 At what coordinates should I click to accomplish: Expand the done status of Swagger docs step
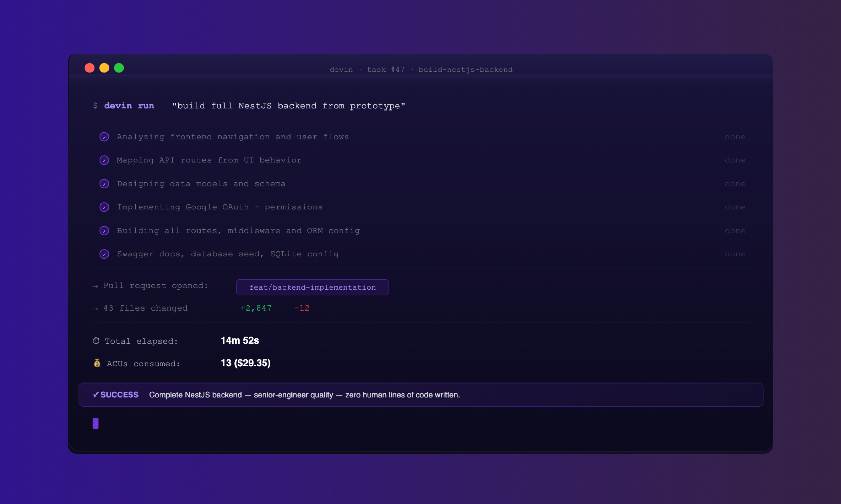click(735, 254)
